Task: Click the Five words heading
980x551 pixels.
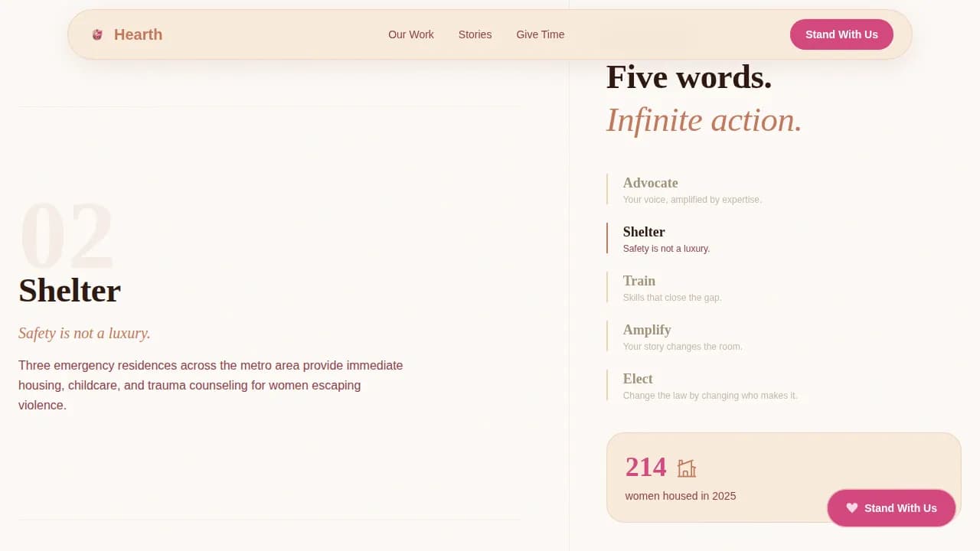Action: point(688,77)
